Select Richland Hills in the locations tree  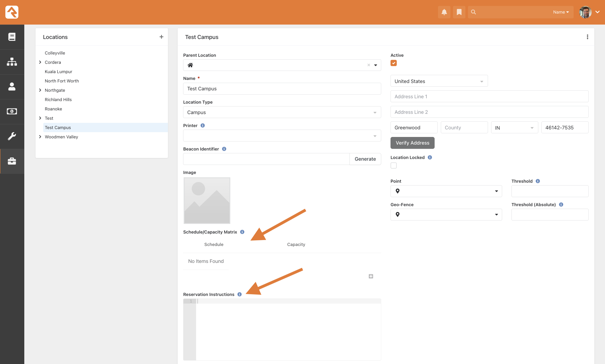tap(58, 99)
